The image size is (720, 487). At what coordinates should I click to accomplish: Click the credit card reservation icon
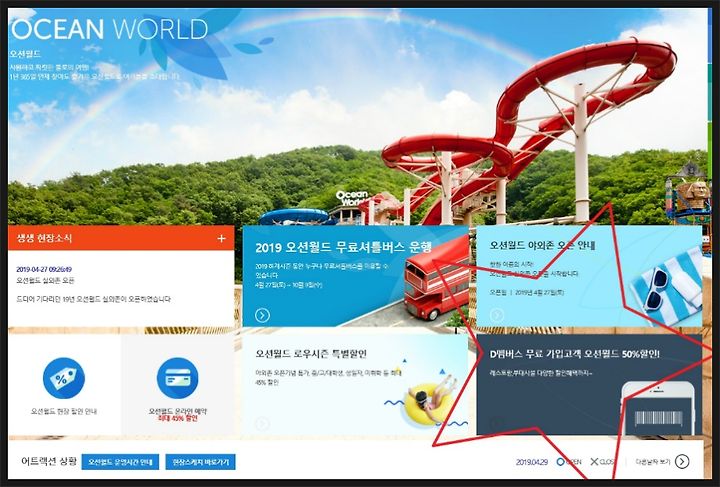177,378
